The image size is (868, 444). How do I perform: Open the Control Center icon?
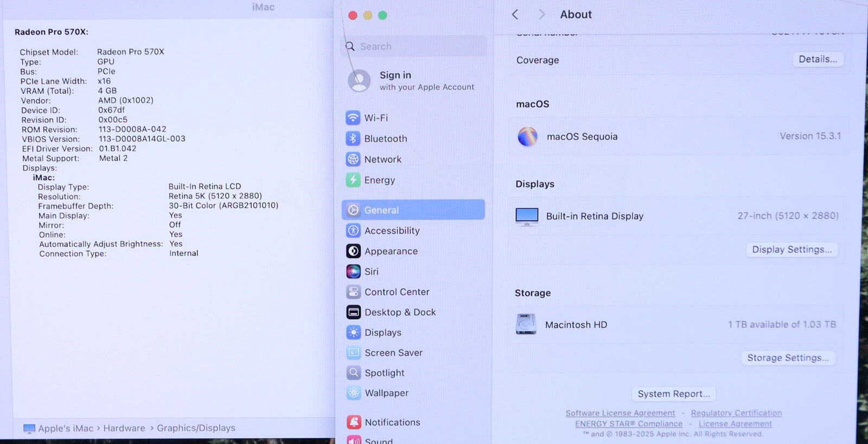click(353, 292)
